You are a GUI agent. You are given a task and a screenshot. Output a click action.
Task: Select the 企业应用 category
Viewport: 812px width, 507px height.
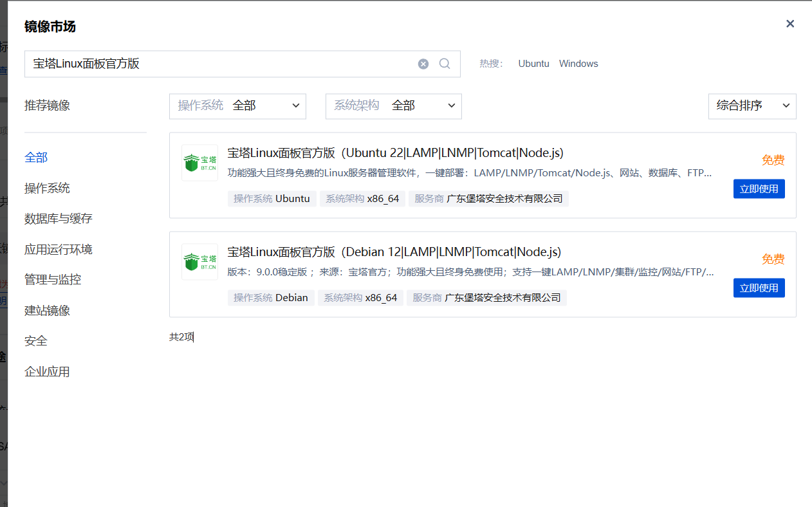point(47,372)
